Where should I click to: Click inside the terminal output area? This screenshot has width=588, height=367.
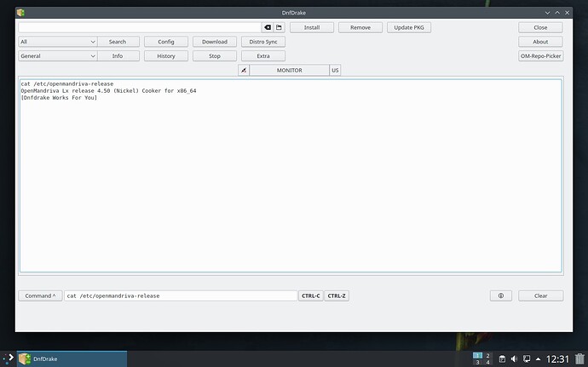291,175
